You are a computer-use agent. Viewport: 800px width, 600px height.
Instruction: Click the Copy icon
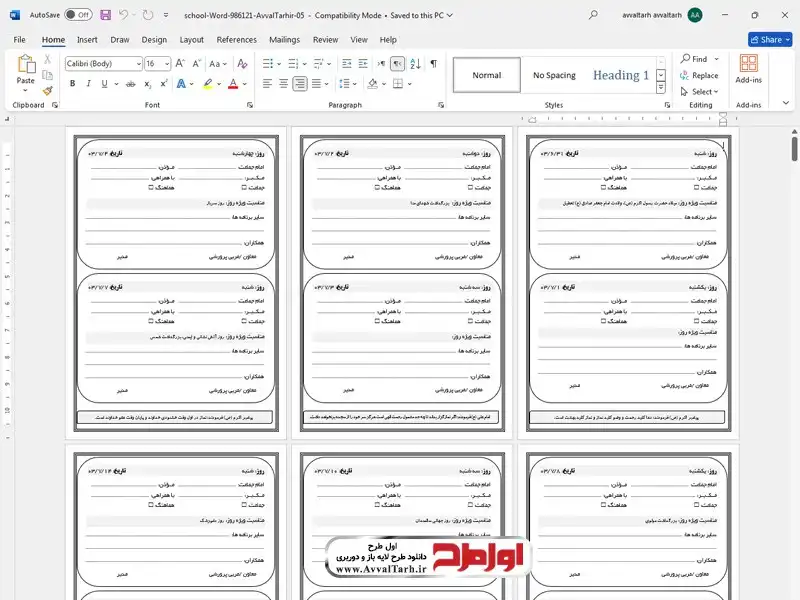pos(47,75)
